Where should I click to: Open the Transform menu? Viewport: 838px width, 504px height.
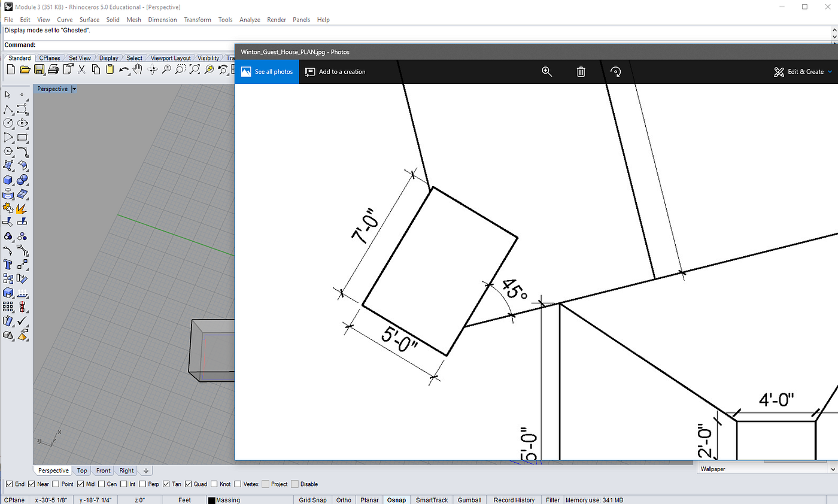[x=198, y=20]
